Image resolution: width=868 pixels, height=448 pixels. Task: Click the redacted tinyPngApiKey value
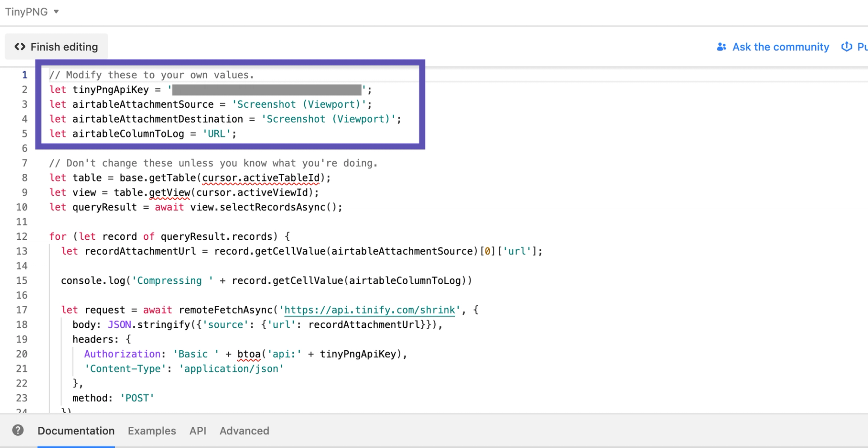pyautogui.click(x=267, y=90)
